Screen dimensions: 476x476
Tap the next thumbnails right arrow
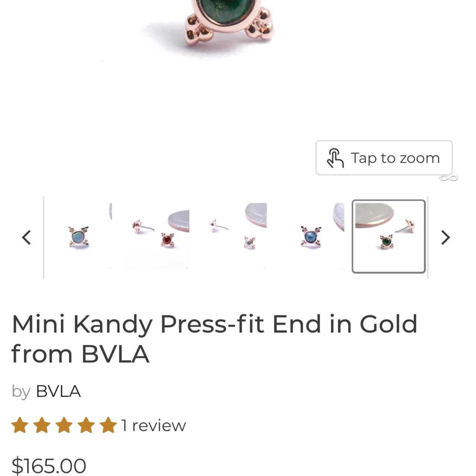click(446, 237)
